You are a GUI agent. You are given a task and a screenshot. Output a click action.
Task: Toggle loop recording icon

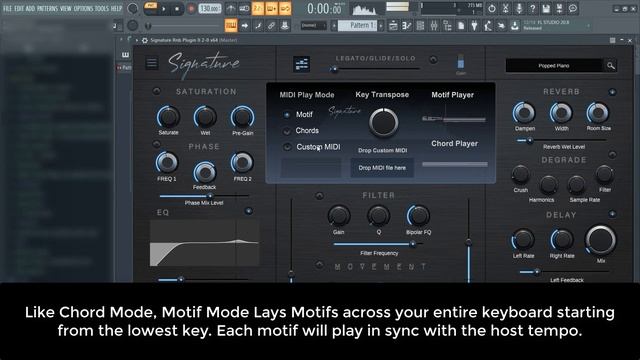click(x=285, y=8)
